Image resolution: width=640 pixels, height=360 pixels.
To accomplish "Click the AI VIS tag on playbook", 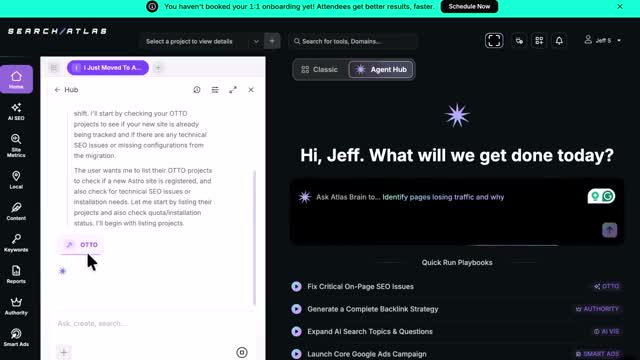I will (x=607, y=331).
